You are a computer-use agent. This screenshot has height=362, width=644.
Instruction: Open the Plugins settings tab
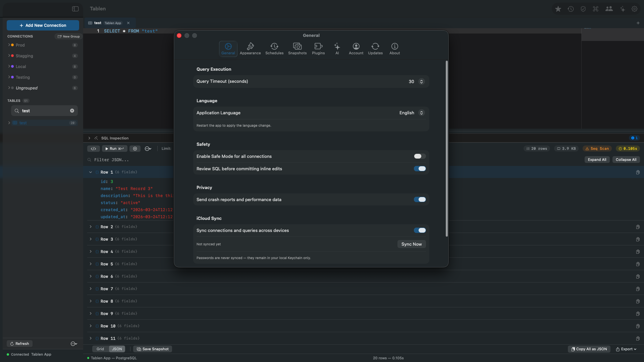pyautogui.click(x=318, y=49)
